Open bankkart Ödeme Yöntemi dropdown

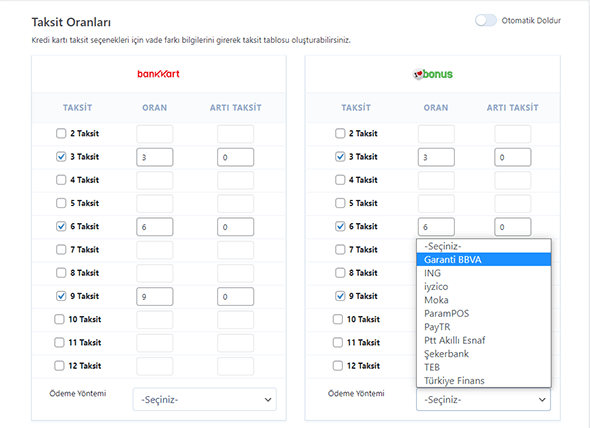[x=205, y=399]
